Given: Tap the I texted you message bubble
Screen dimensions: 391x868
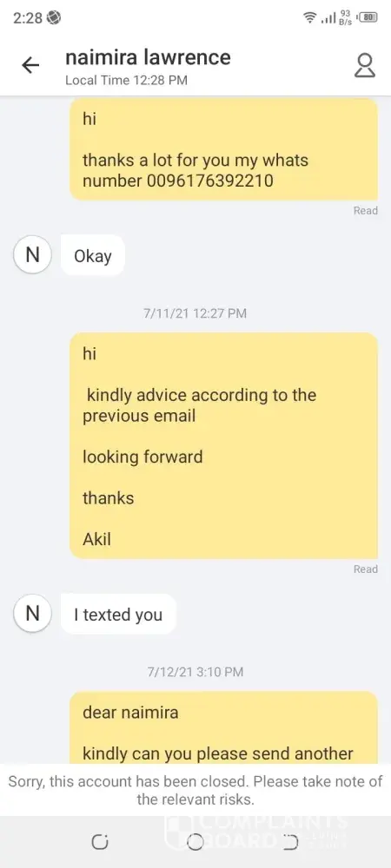Looking at the screenshot, I should point(118,615).
